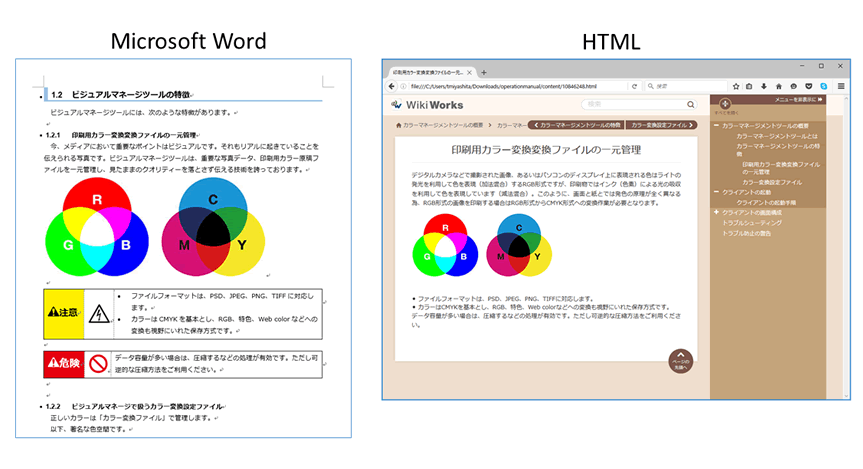The height and width of the screenshot is (469, 863).
Task: Click the HTML title label
Action: [611, 42]
